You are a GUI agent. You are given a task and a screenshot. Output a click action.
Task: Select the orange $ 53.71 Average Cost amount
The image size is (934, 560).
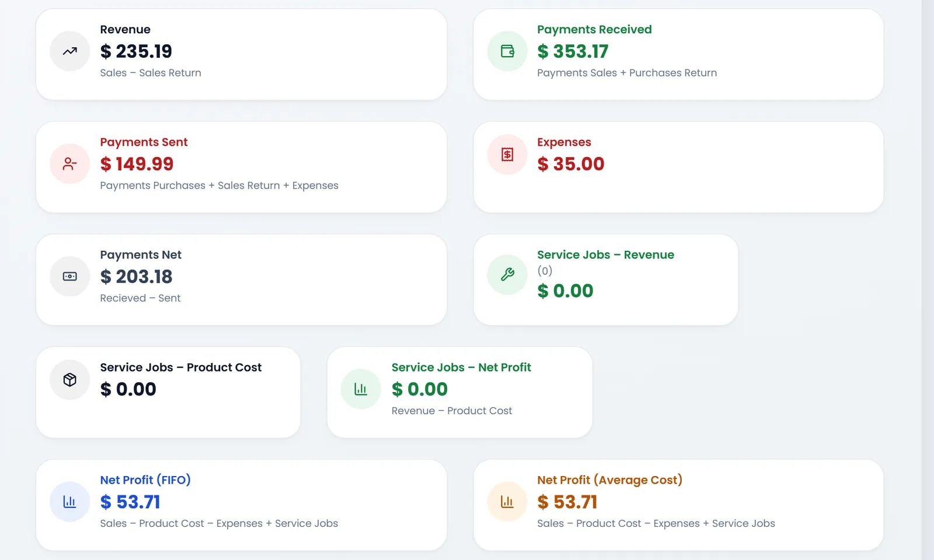(x=567, y=502)
